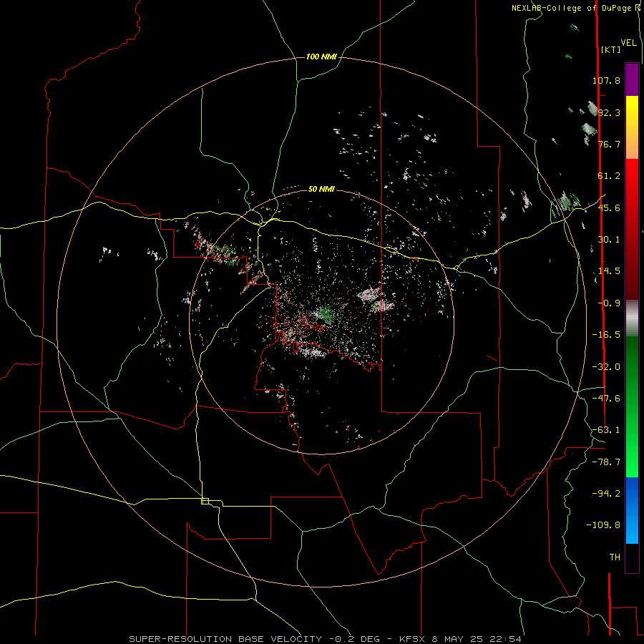
Task: Click the TH legend label
Action: tap(615, 557)
